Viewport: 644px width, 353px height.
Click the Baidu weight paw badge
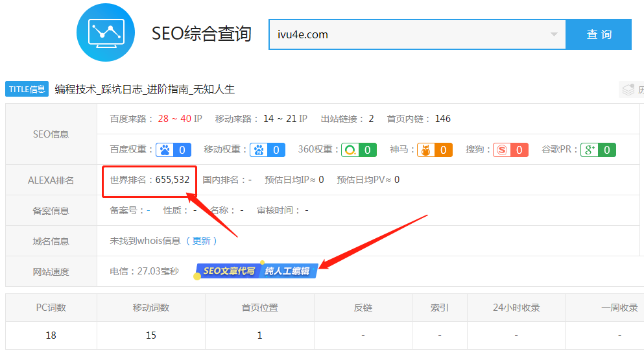coord(173,150)
